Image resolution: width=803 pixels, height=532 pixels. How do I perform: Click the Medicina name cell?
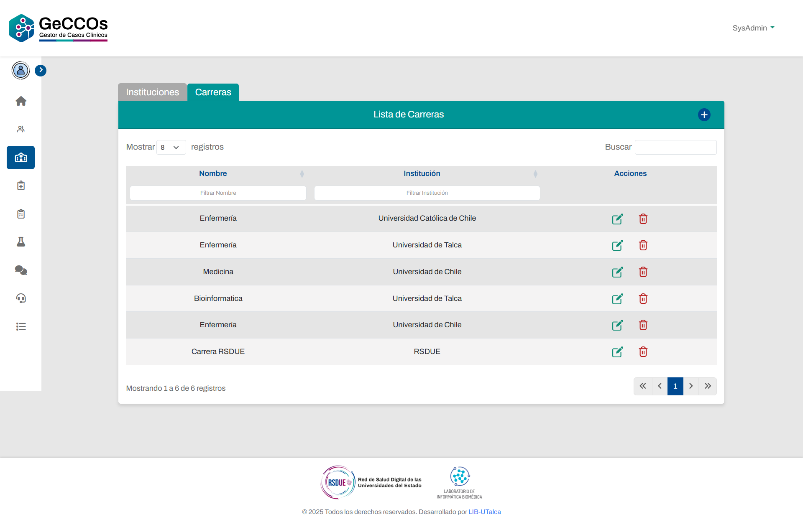point(218,272)
